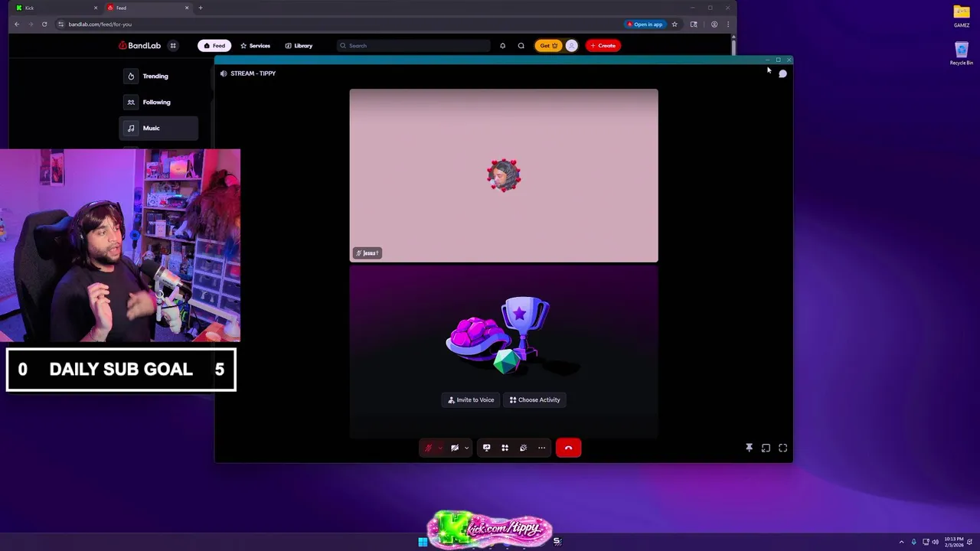Switch to the Feed tab in BandLab
This screenshot has width=980, height=551.
coord(214,45)
